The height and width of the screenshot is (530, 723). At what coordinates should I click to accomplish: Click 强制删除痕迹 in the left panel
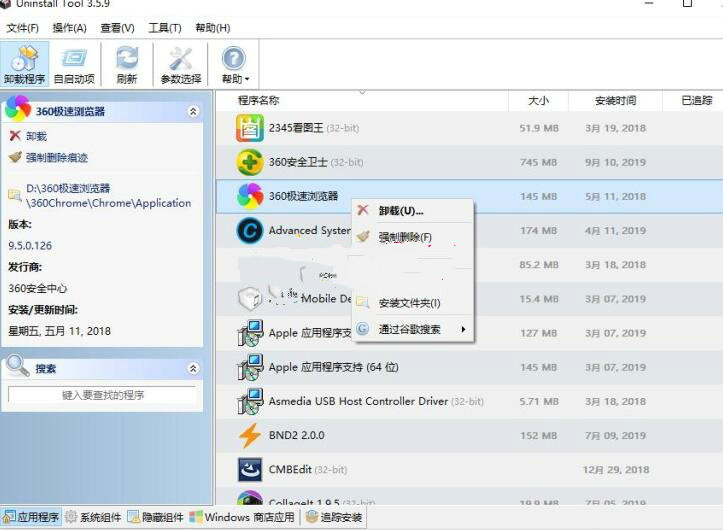coord(56,158)
